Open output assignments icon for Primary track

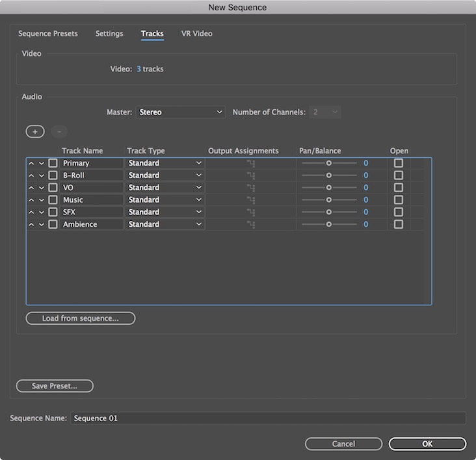click(x=251, y=164)
